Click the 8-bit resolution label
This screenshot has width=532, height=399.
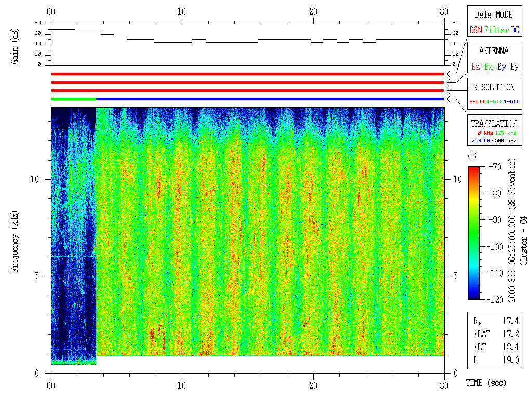477,102
